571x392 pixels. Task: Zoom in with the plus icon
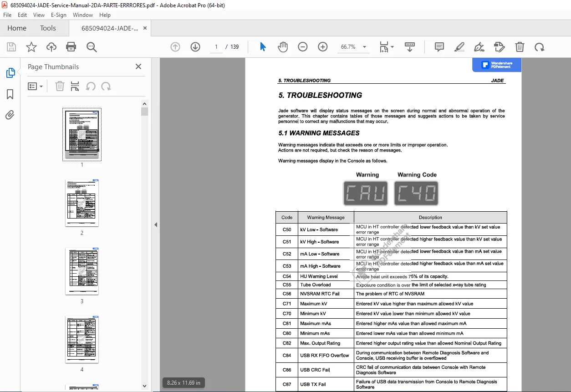tap(323, 47)
